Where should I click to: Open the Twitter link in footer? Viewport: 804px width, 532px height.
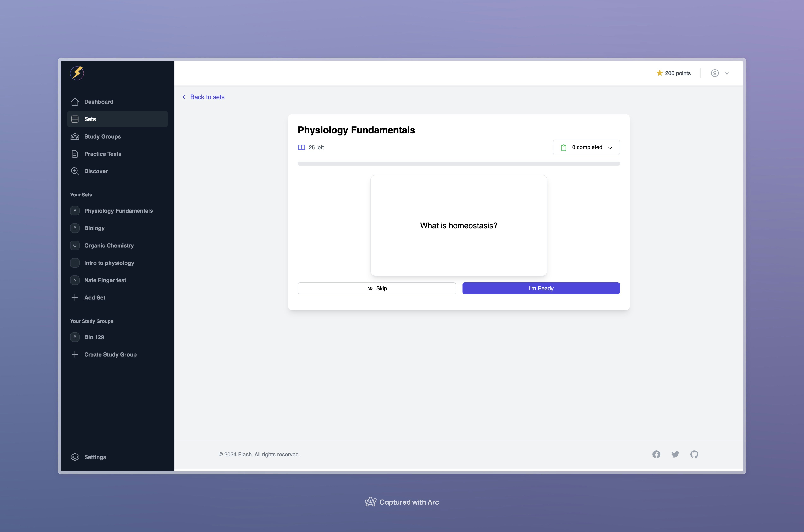pyautogui.click(x=675, y=454)
